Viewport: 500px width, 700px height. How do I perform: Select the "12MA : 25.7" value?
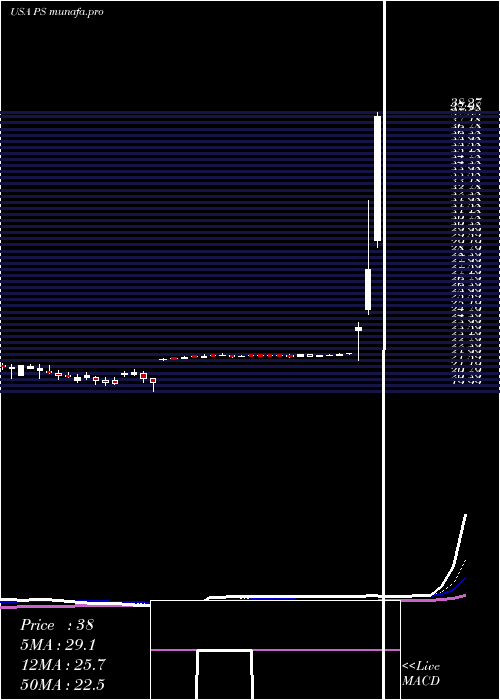point(63,665)
